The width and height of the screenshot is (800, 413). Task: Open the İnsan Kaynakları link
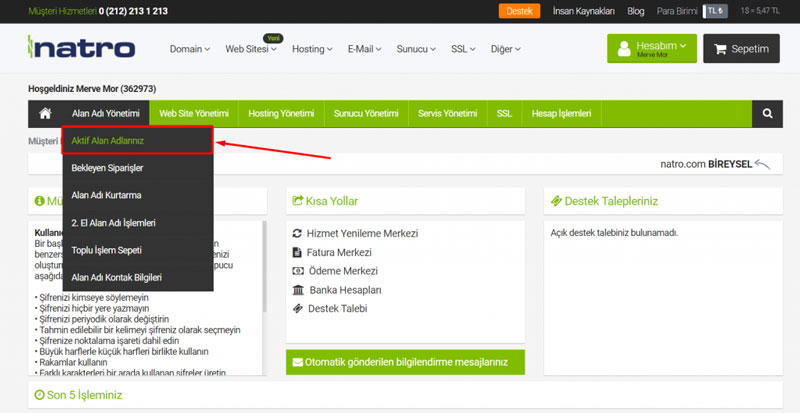(584, 11)
